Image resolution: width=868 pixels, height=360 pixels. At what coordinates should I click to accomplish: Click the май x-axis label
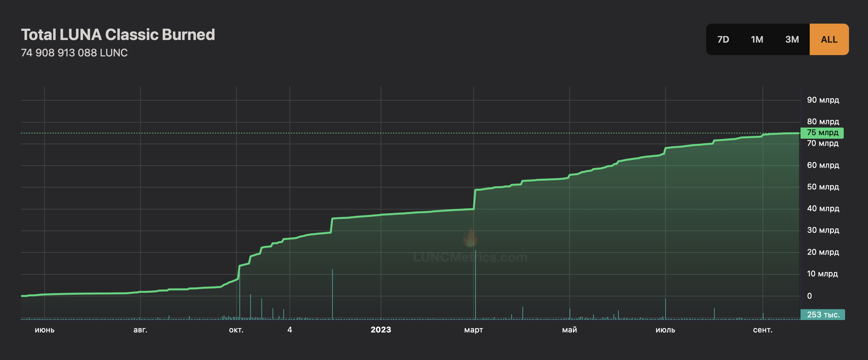click(x=570, y=330)
